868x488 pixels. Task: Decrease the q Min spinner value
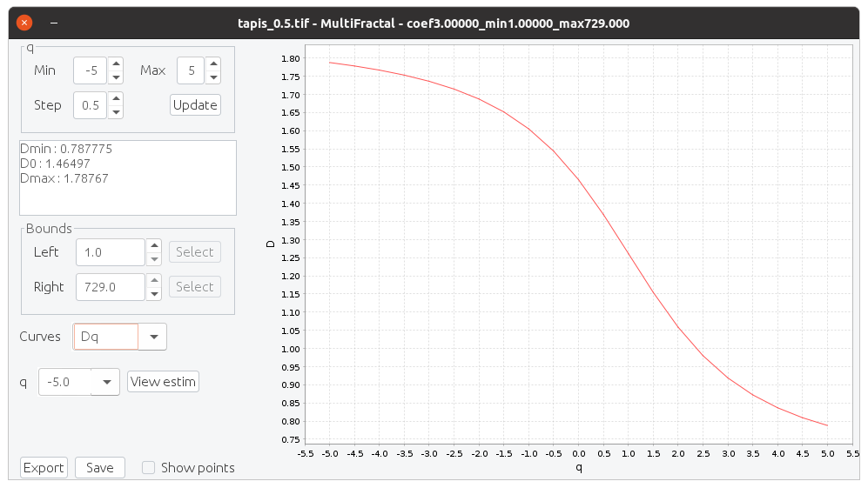pyautogui.click(x=115, y=77)
